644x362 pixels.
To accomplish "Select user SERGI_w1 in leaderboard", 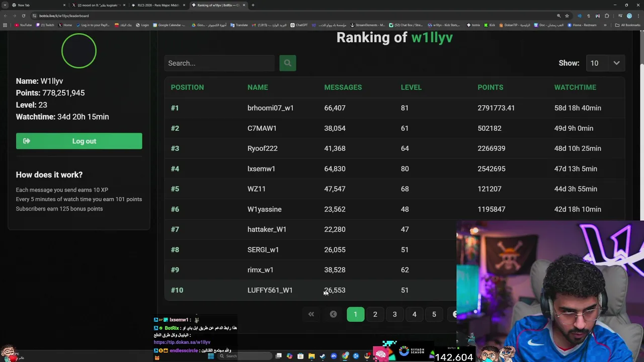I will [263, 250].
